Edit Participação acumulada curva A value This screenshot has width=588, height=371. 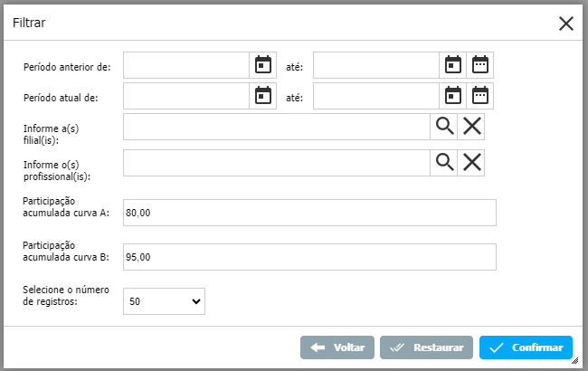[x=309, y=213]
